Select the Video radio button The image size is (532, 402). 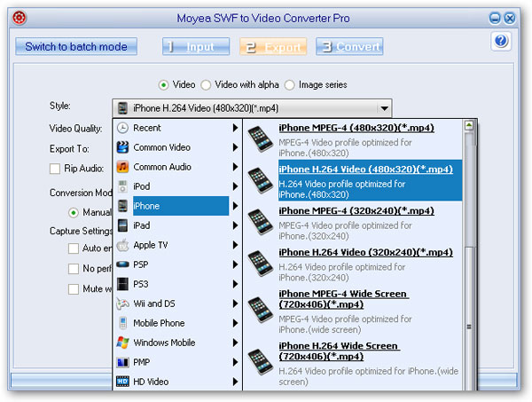163,85
